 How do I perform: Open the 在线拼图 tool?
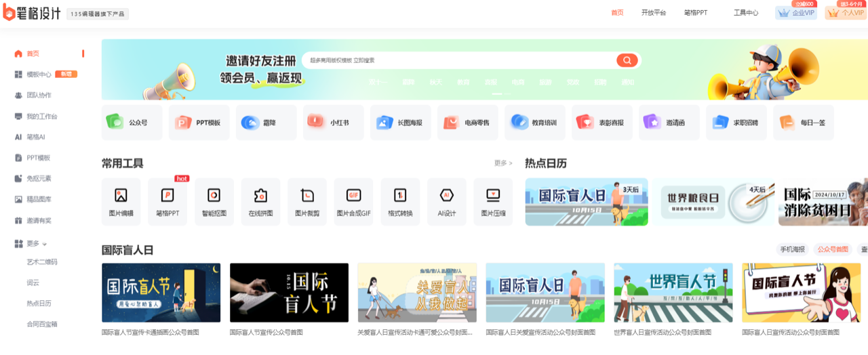(x=260, y=202)
